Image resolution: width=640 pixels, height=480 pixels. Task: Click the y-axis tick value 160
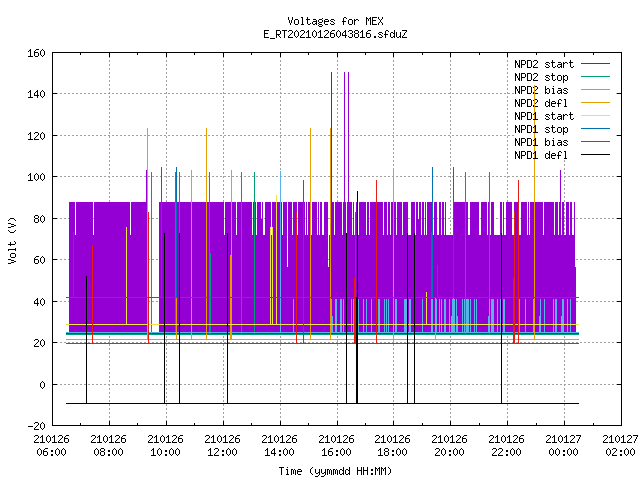[37, 53]
